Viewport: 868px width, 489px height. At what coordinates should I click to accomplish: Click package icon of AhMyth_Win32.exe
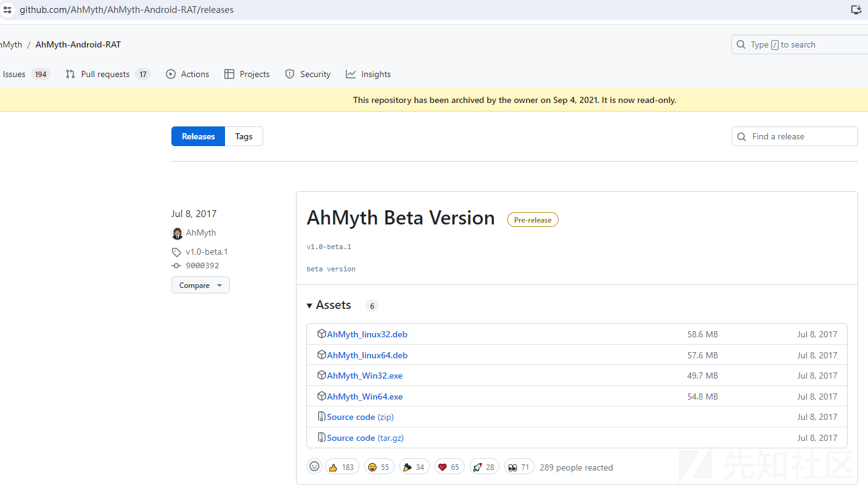click(322, 375)
